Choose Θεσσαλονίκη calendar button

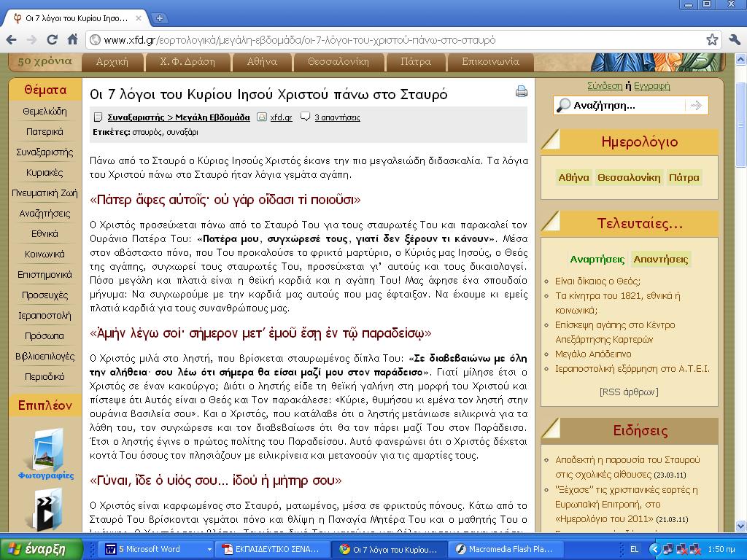click(629, 178)
